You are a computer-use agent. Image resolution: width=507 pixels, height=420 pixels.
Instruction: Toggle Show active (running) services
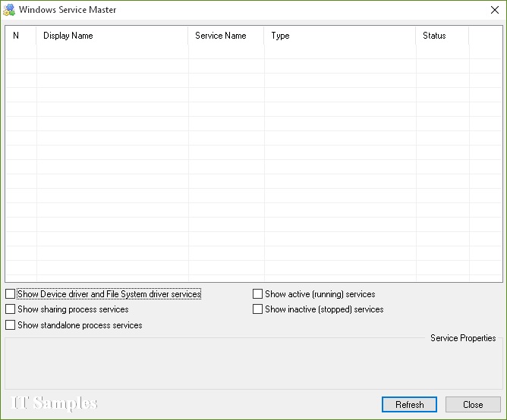(258, 294)
